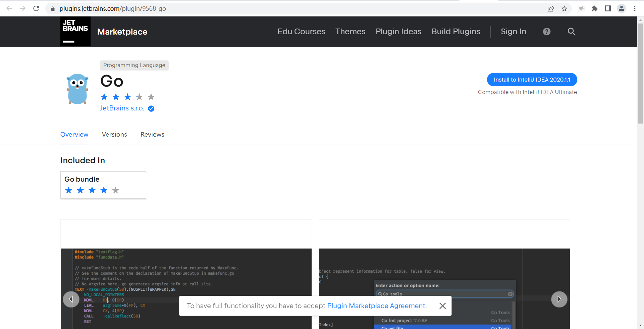Screen dimensions: 644x329
Task: Click the 'Included In' heading
Action: pos(83,160)
